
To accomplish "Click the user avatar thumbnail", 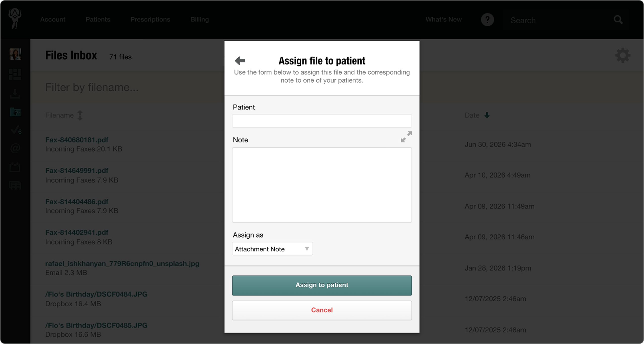I will coord(15,54).
